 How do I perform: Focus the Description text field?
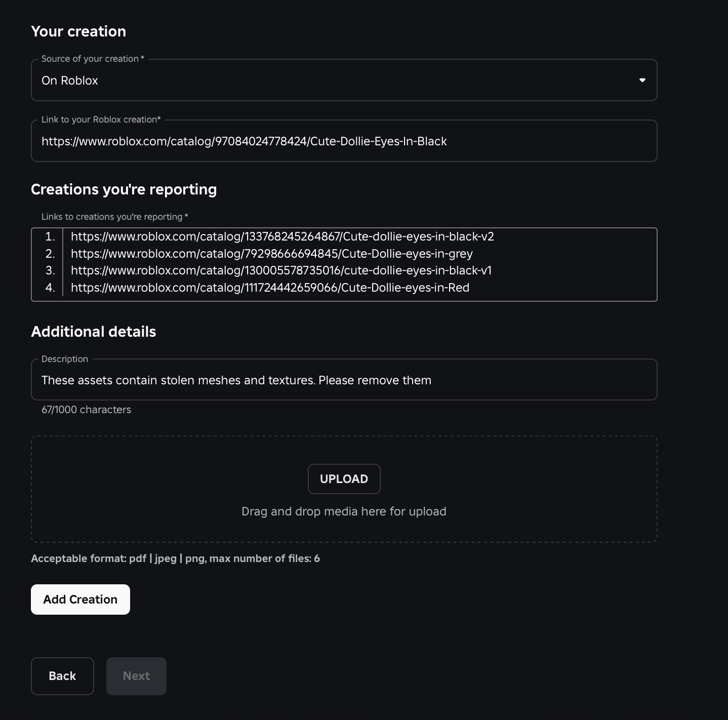[344, 380]
